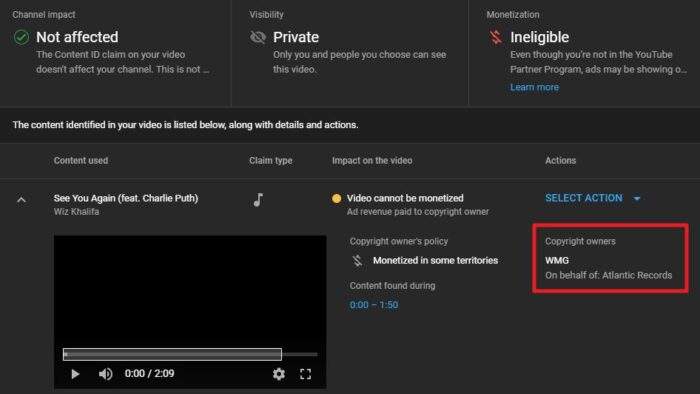
Task: Open the Learn more link under Ineligible
Action: click(534, 87)
